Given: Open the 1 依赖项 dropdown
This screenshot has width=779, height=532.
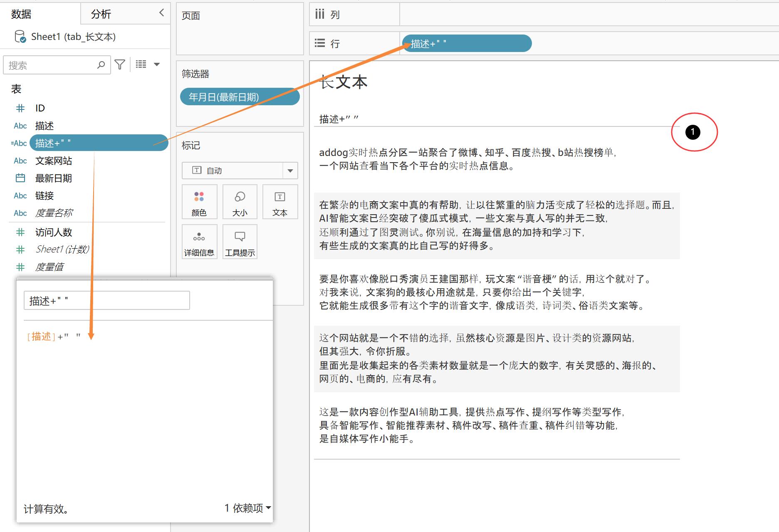Looking at the screenshot, I should pyautogui.click(x=248, y=508).
